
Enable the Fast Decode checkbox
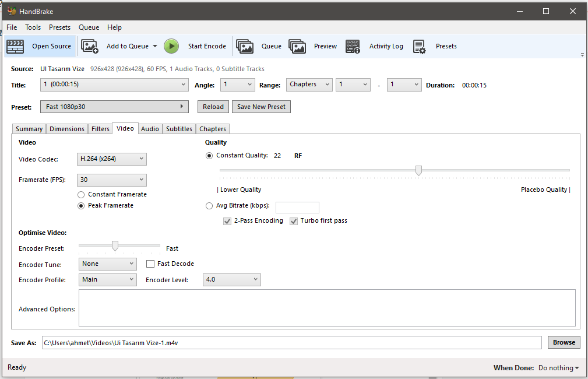coord(150,264)
